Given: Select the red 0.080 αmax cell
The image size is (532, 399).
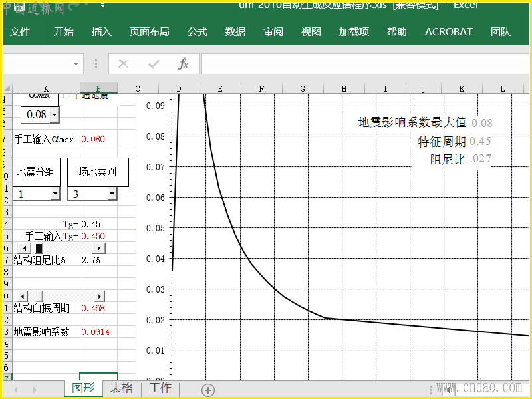Looking at the screenshot, I should [98, 139].
